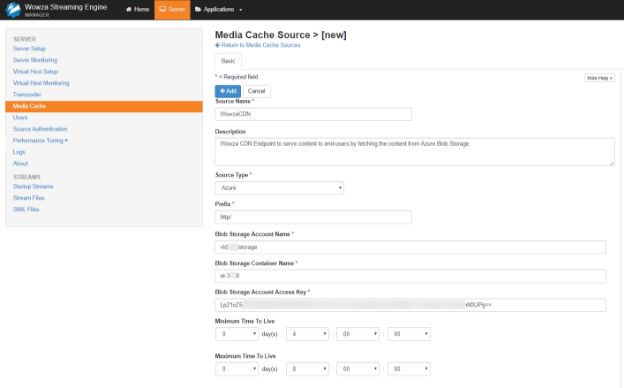Cancel the new media cache source

tap(256, 91)
